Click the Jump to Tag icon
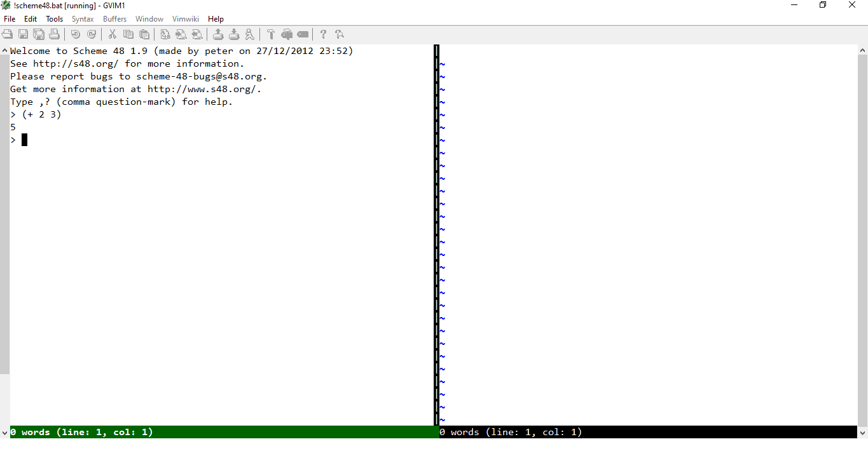868x458 pixels. [x=303, y=34]
